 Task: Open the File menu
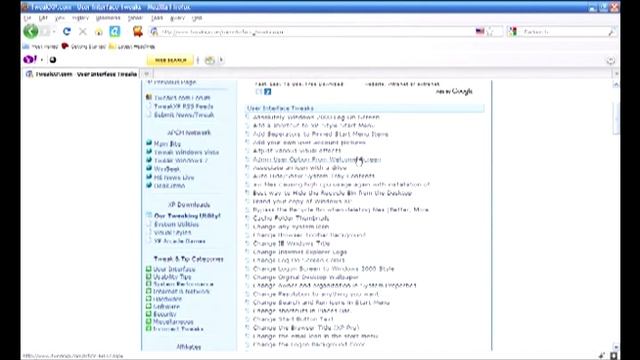(27, 18)
